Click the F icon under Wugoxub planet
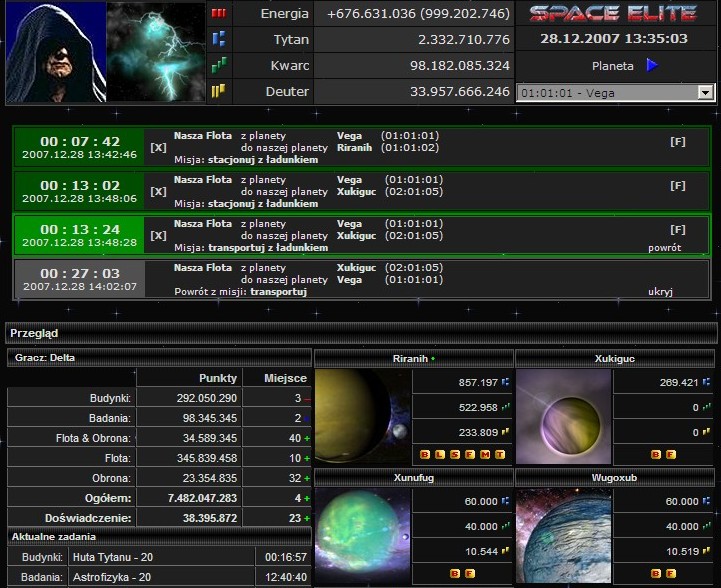 [x=671, y=573]
